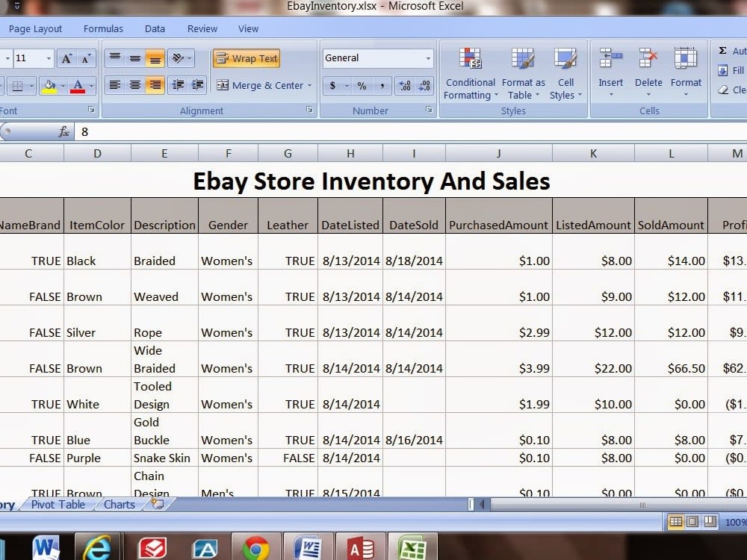Switch to Charts sheet
The height and width of the screenshot is (560, 747).
(x=119, y=504)
